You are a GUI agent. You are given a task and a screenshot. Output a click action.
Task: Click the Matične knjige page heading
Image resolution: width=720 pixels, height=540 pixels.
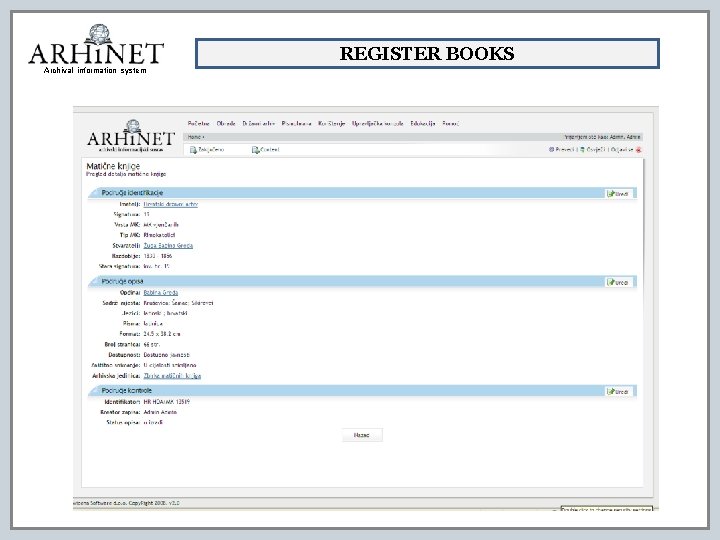[x=113, y=166]
